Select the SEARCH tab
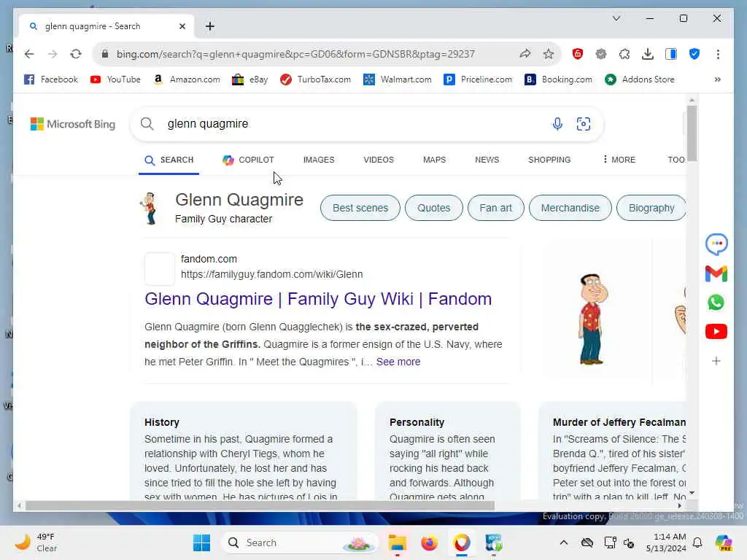Image resolution: width=747 pixels, height=560 pixels. (x=169, y=160)
